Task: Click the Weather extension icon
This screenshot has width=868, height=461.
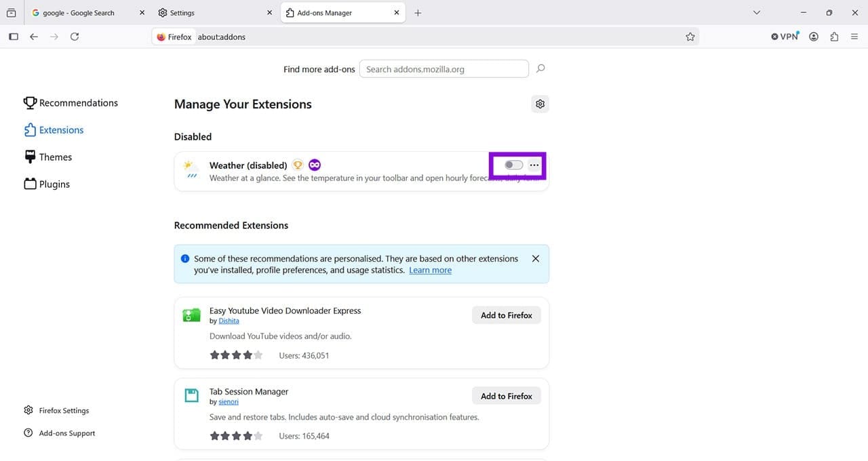Action: click(191, 169)
